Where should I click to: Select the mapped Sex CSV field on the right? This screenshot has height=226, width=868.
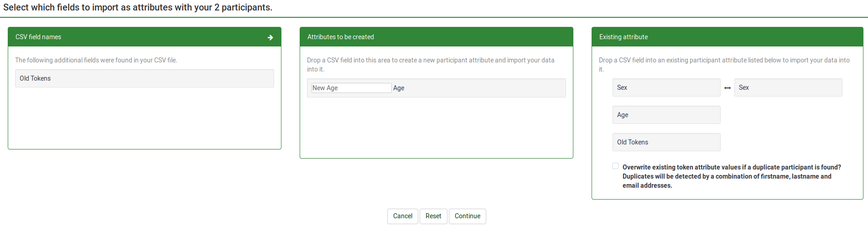click(788, 87)
